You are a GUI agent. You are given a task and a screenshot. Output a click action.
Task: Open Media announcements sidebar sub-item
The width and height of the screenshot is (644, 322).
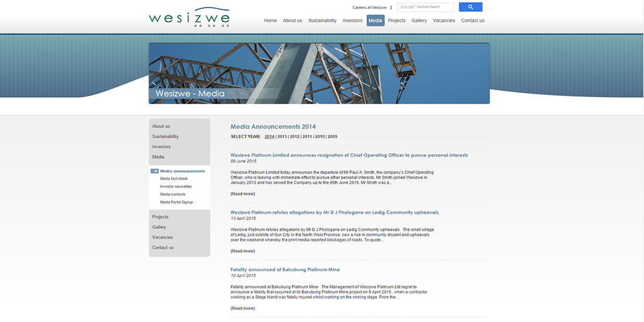pos(182,171)
